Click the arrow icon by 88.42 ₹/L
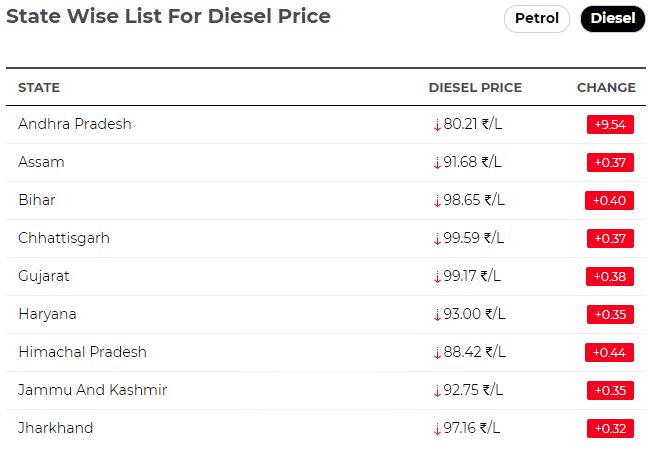This screenshot has height=452, width=663. point(437,353)
